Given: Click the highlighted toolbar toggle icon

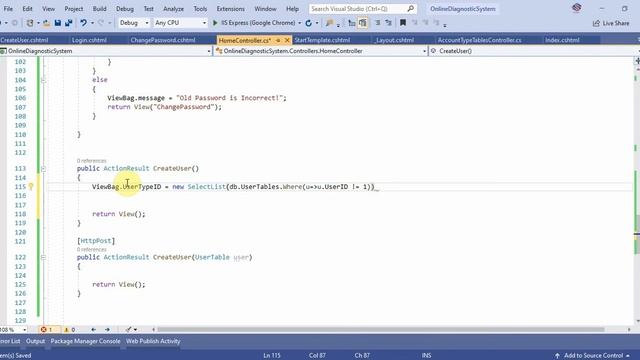Looking at the screenshot, I should 362,23.
